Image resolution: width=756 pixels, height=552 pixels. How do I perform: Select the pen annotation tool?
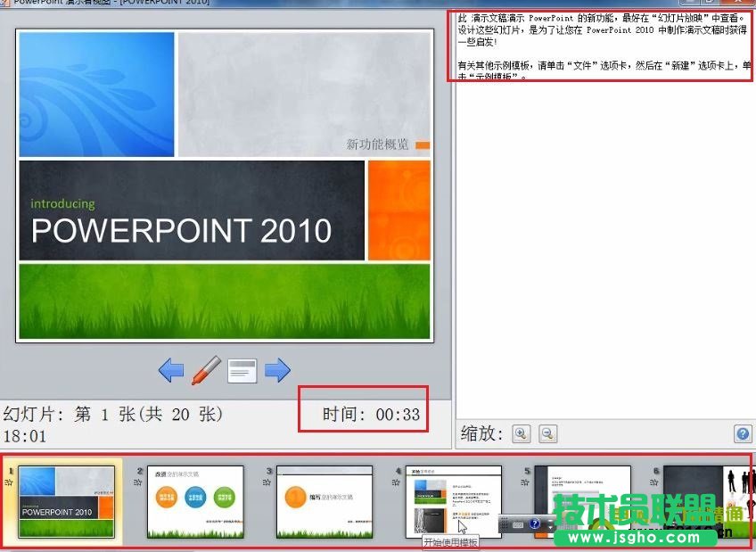[x=206, y=369]
